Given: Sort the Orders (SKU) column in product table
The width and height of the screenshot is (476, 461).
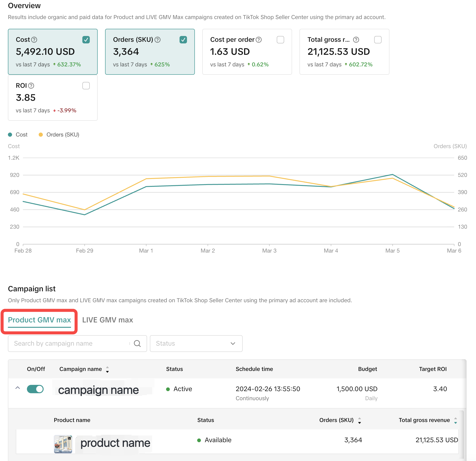Looking at the screenshot, I should (359, 420).
